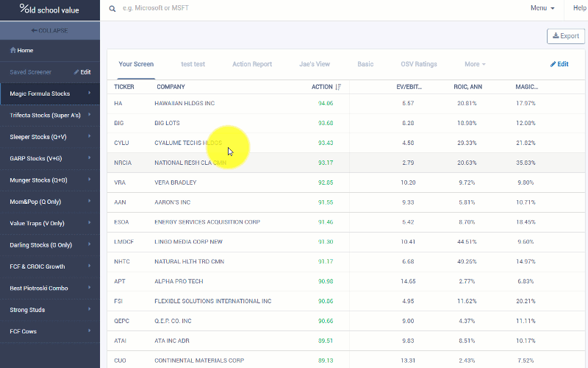Click ticker NRCIA
The width and height of the screenshot is (588, 368).
point(123,163)
